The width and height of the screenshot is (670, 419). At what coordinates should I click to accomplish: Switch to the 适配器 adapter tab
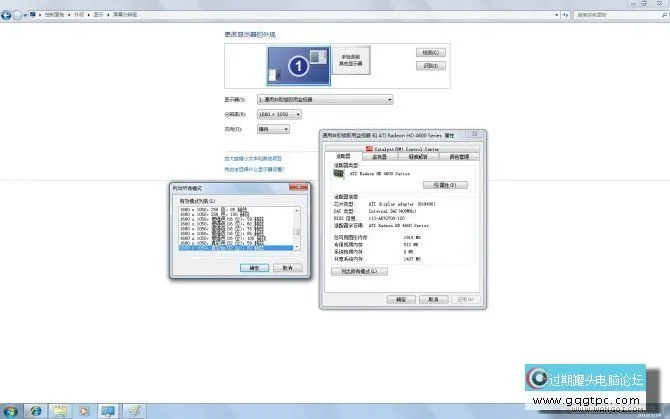point(343,157)
